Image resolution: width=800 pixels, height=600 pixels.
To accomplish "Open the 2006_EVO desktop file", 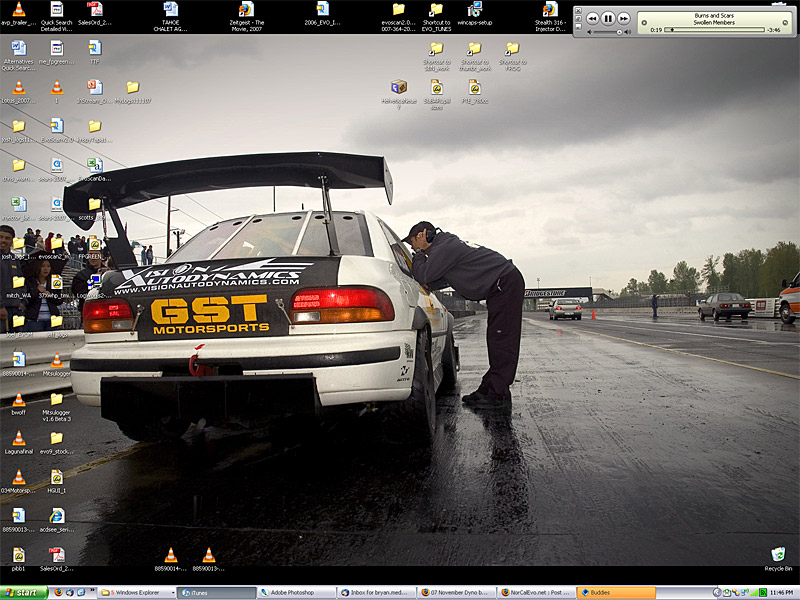I will (x=322, y=14).
